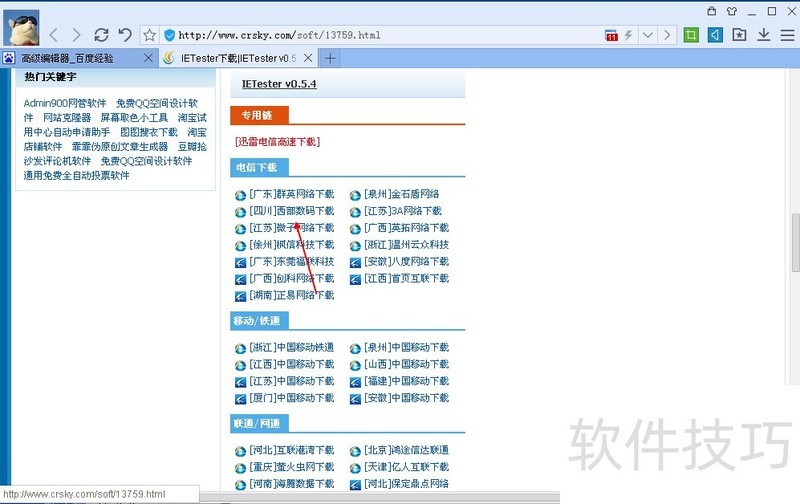Open the downloads manager icon
This screenshot has height=504, width=800.
[763, 35]
